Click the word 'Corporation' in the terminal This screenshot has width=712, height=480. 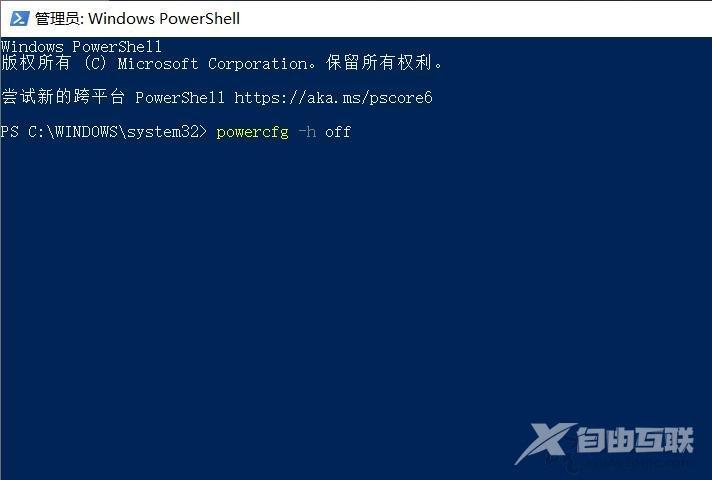(x=257, y=64)
